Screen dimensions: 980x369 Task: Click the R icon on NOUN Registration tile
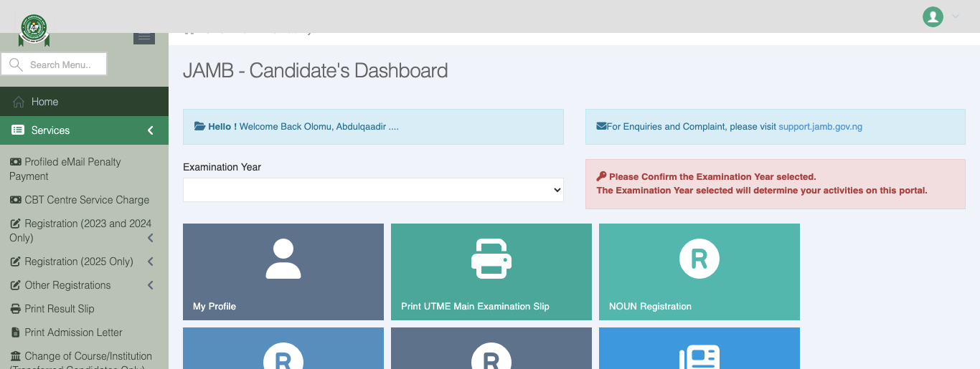tap(699, 259)
